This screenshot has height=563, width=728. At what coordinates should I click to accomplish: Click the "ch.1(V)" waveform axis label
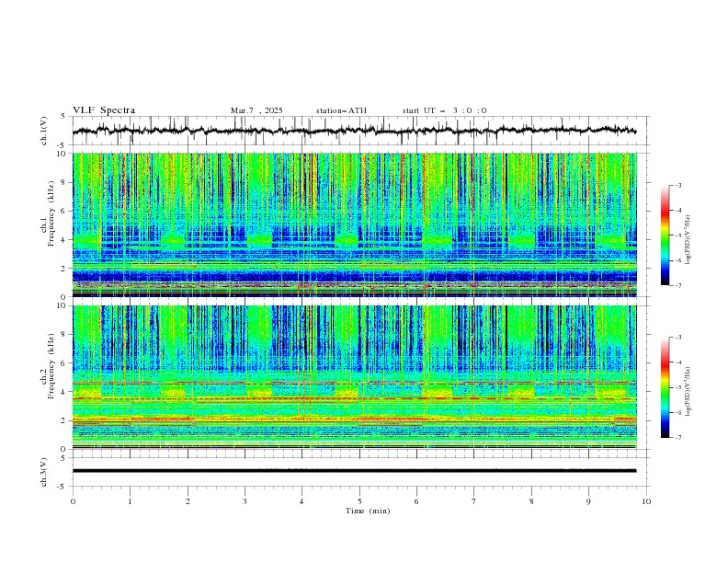coord(44,131)
